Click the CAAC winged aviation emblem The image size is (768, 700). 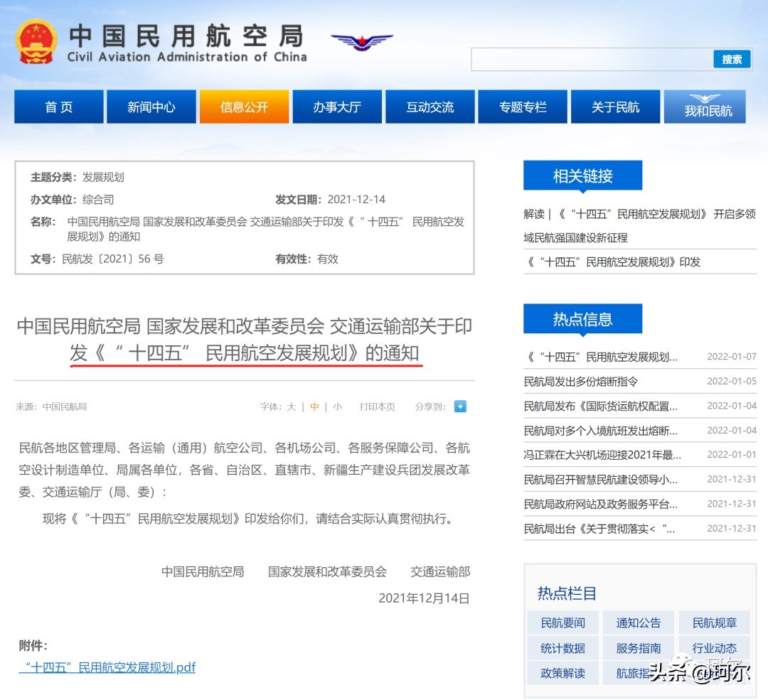coord(361,41)
